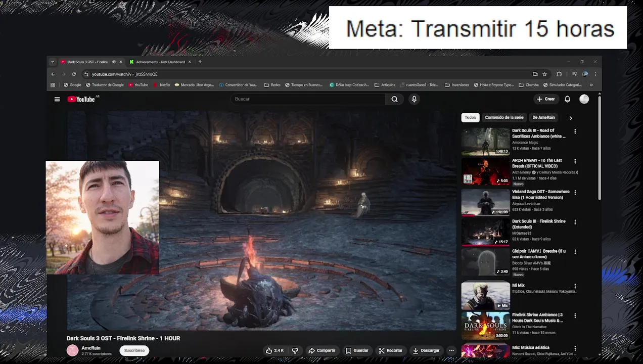Start voice search with the microphone icon
Viewport: 643px width, 364px height.
(414, 99)
